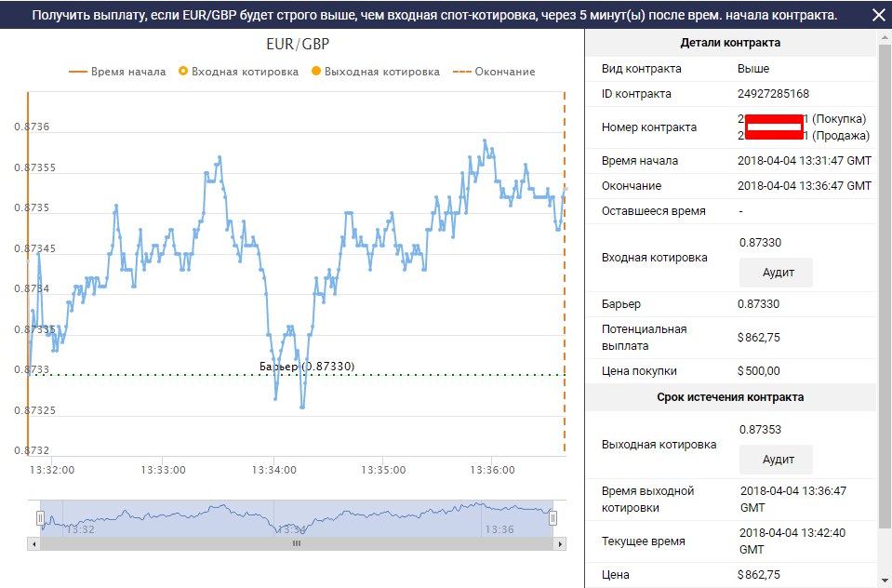Click the EUR/GBP chart title
This screenshot has width=892, height=588.
click(298, 45)
